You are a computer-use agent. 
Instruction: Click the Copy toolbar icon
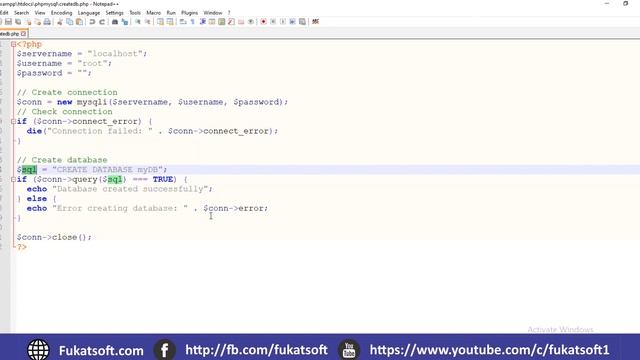[x=69, y=22]
